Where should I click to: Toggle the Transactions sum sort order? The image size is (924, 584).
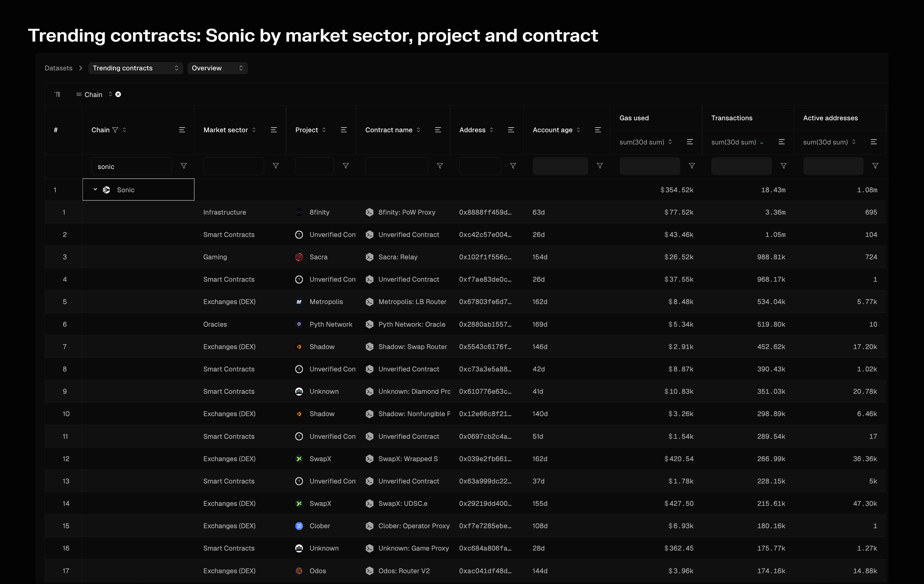(762, 142)
